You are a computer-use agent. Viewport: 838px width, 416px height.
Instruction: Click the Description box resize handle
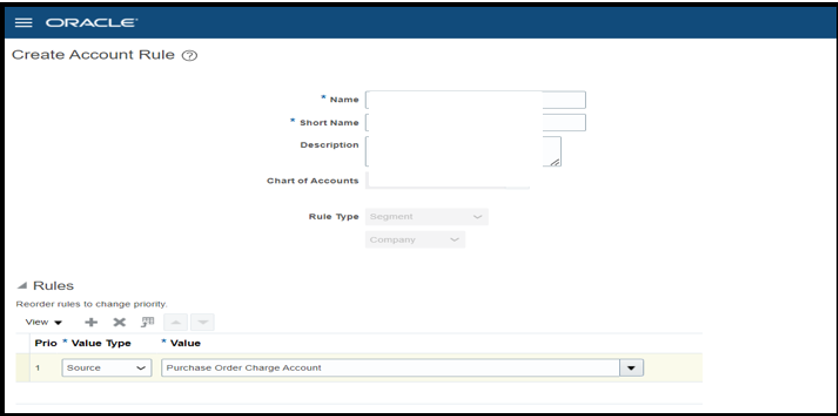pos(555,161)
